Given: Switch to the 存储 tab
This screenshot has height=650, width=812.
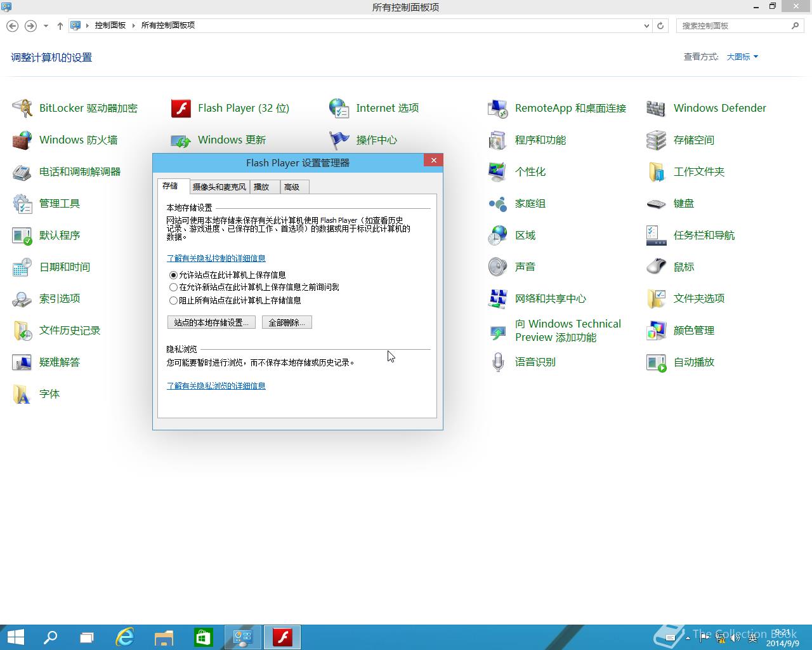Looking at the screenshot, I should point(173,186).
